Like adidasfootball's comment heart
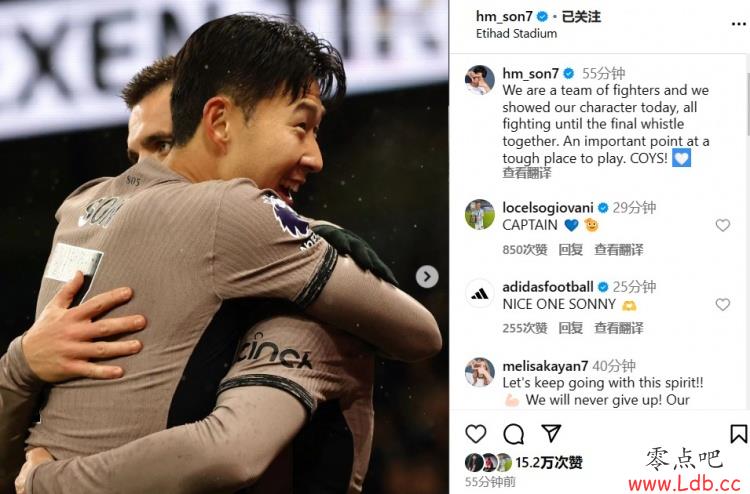 (x=722, y=304)
